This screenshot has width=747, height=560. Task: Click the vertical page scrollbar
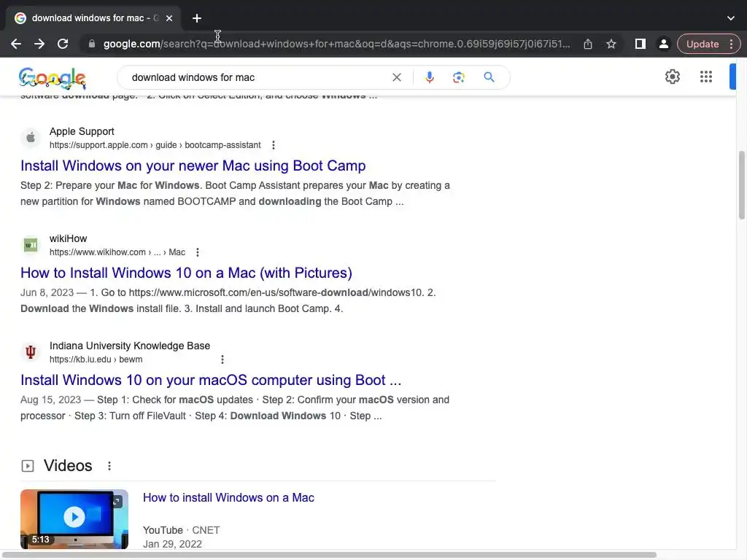pos(741,184)
